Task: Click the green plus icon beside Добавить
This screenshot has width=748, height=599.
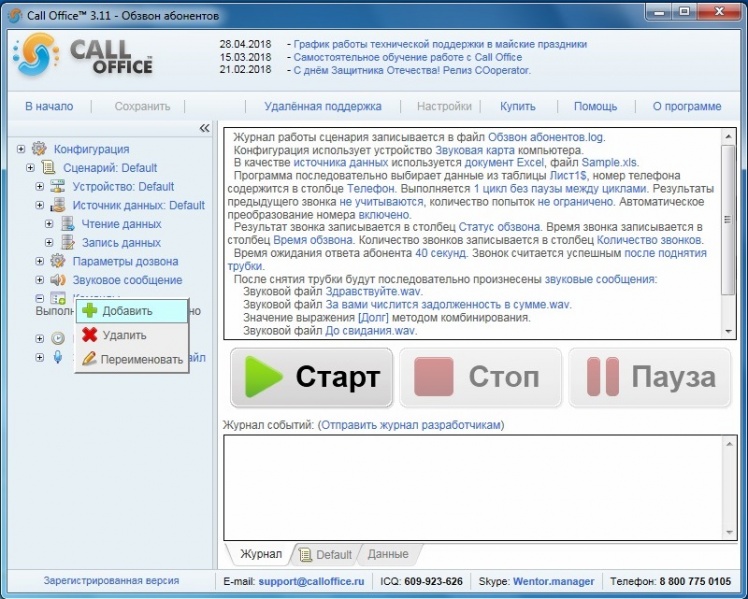Action: [90, 310]
